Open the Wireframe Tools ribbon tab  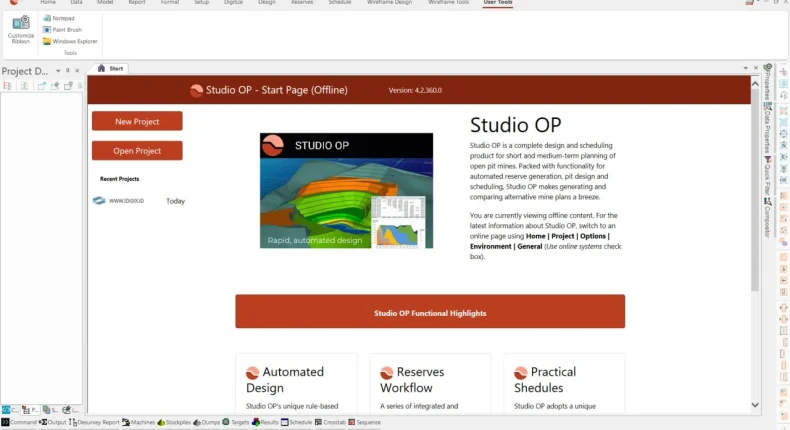[x=448, y=3]
